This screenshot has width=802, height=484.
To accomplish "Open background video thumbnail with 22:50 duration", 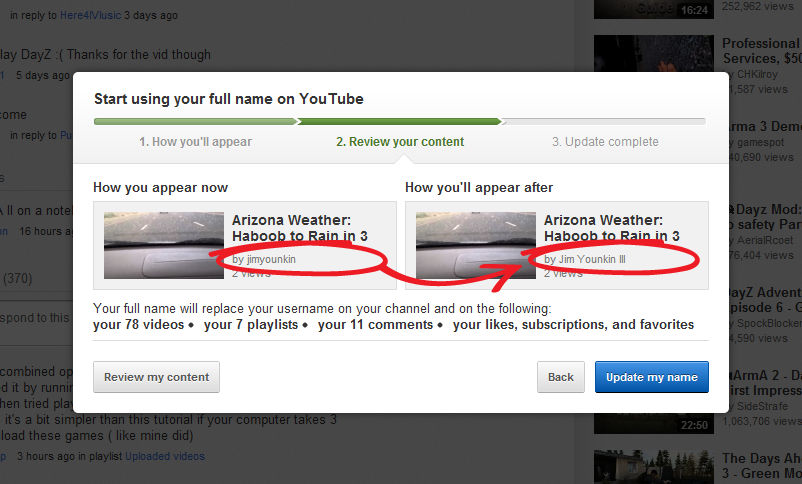I will point(654,423).
